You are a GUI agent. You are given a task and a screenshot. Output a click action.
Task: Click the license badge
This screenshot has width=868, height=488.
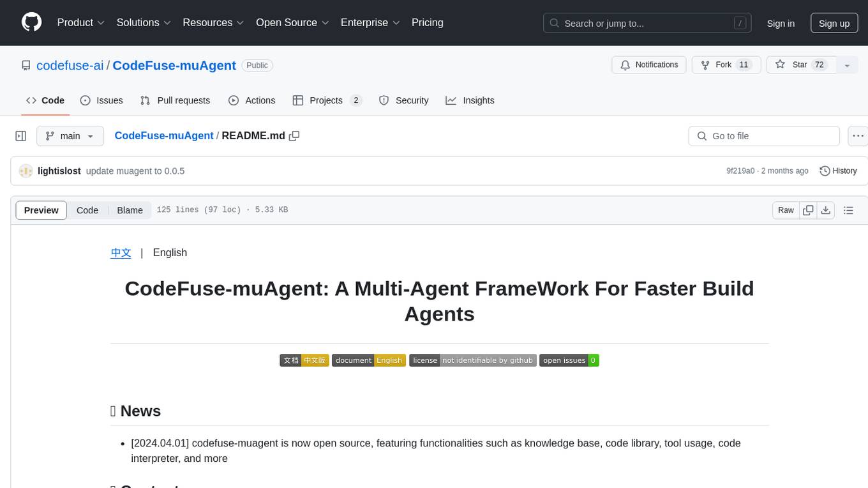pyautogui.click(x=473, y=360)
